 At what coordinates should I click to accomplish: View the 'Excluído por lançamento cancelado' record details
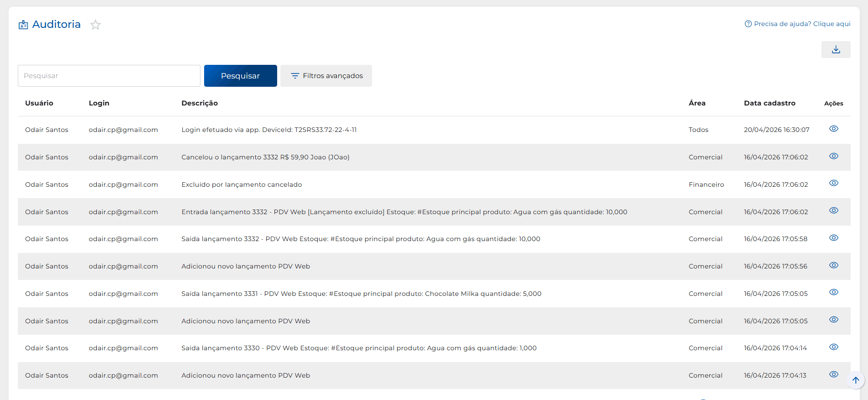pyautogui.click(x=834, y=183)
